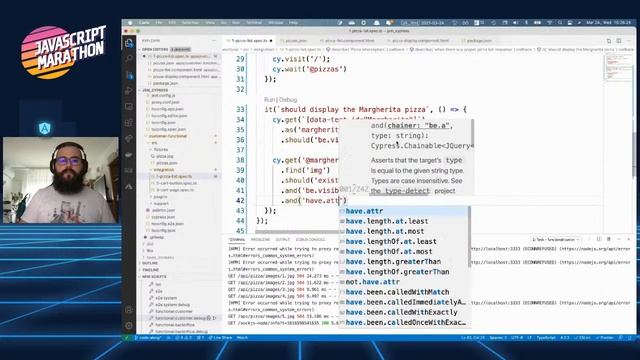Viewport: 640px width, 360px height.
Task: Open the Run and Debug view icon
Action: point(129,91)
